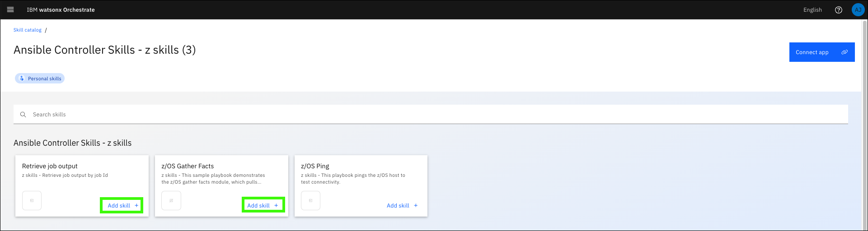Click the Retrieve job output app icon
This screenshot has width=868, height=231.
[32, 200]
